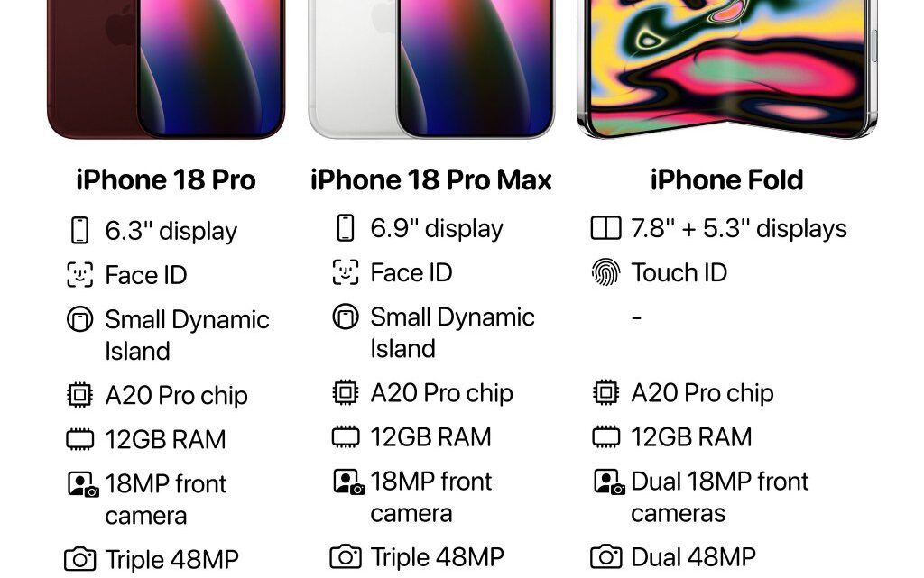Click the chip icon next to iPhone Fold A20 Pro
This screenshot has width=924, height=578.
pyautogui.click(x=605, y=392)
